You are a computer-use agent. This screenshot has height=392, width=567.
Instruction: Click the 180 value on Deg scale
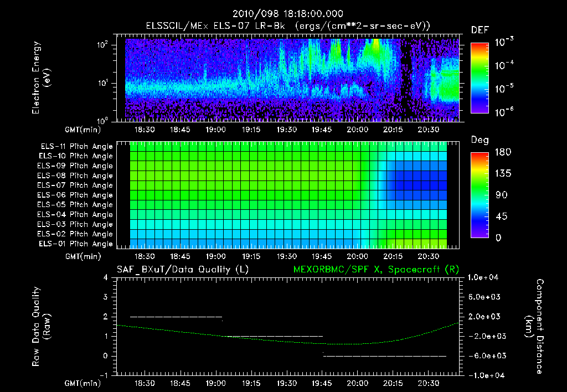tap(503, 152)
